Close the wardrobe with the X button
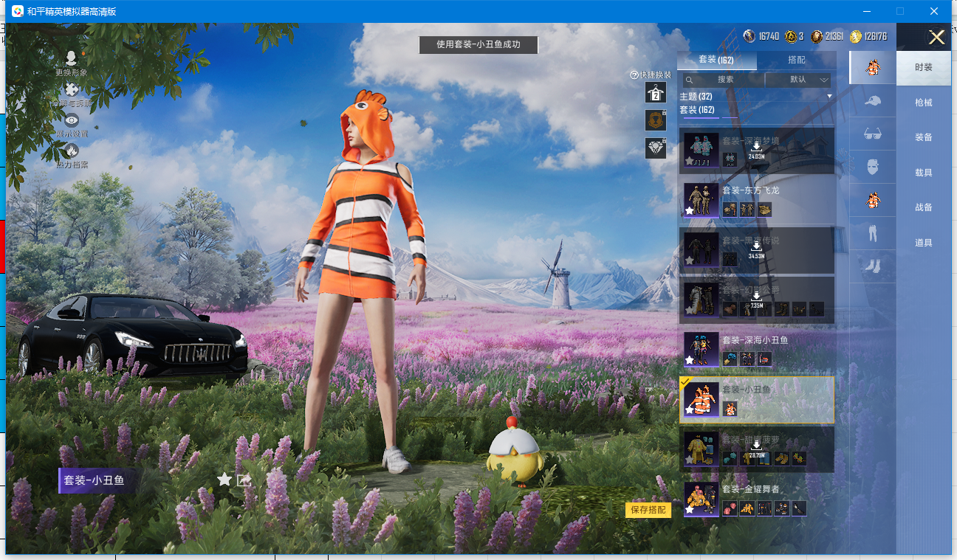 pos(936,38)
